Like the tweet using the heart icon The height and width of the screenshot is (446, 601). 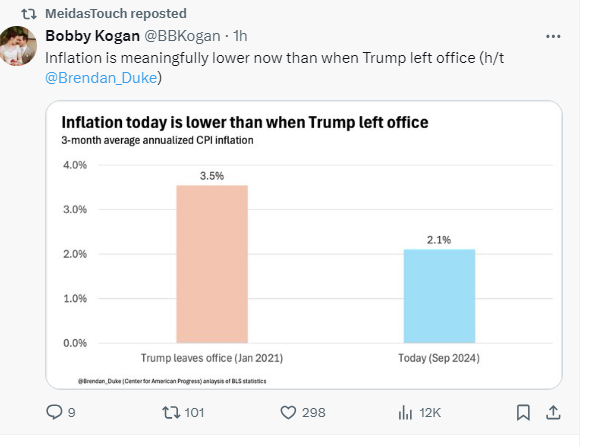point(288,411)
